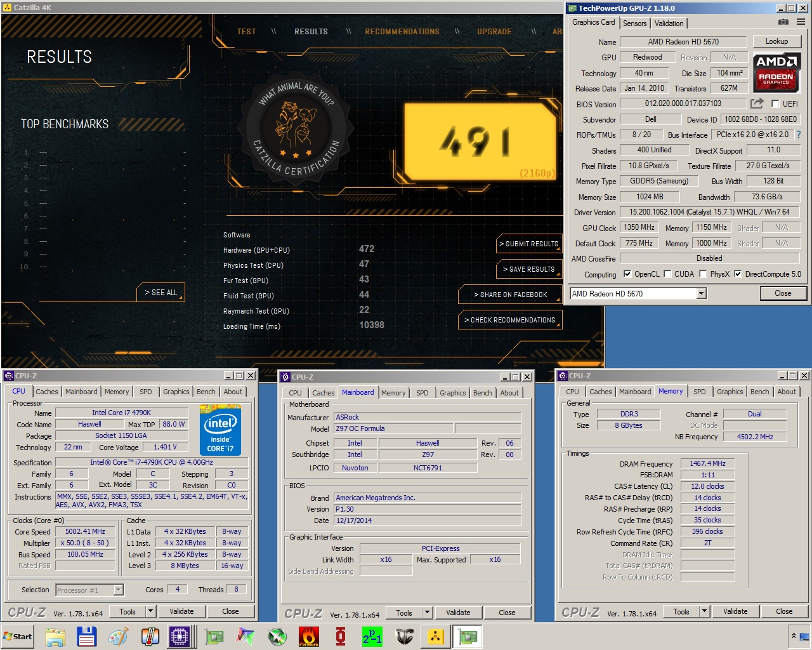812x650 pixels.
Task: Open FurMark from the taskbar
Action: click(x=309, y=637)
